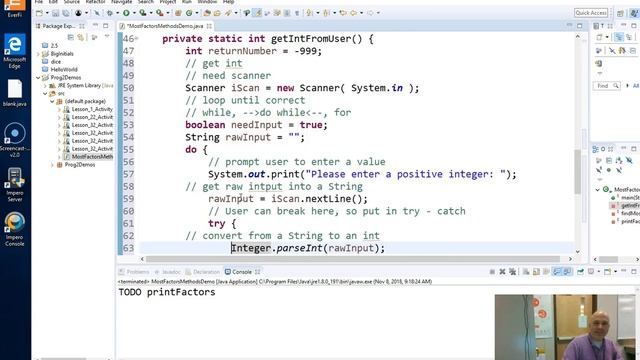Click the External Tools run icon
The width and height of the screenshot is (640, 360).
point(160,13)
